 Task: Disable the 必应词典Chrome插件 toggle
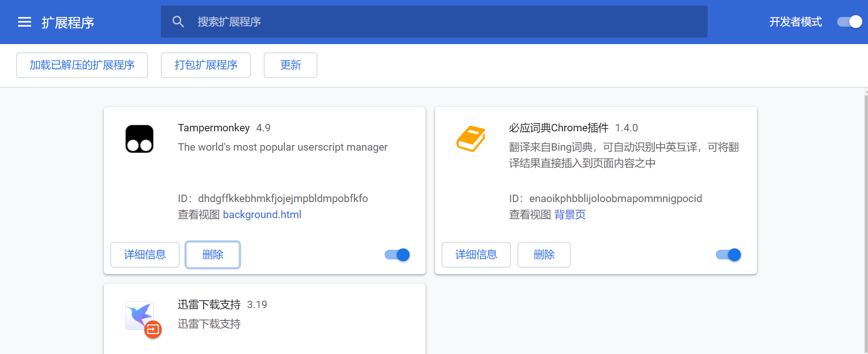pyautogui.click(x=728, y=255)
